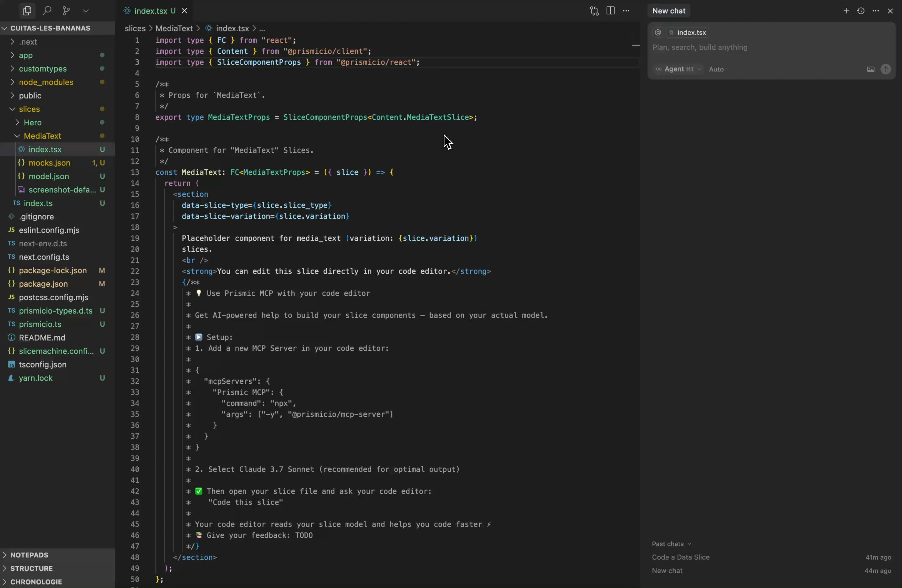Open the Agent mode dropdown
The image size is (902, 588).
click(679, 69)
